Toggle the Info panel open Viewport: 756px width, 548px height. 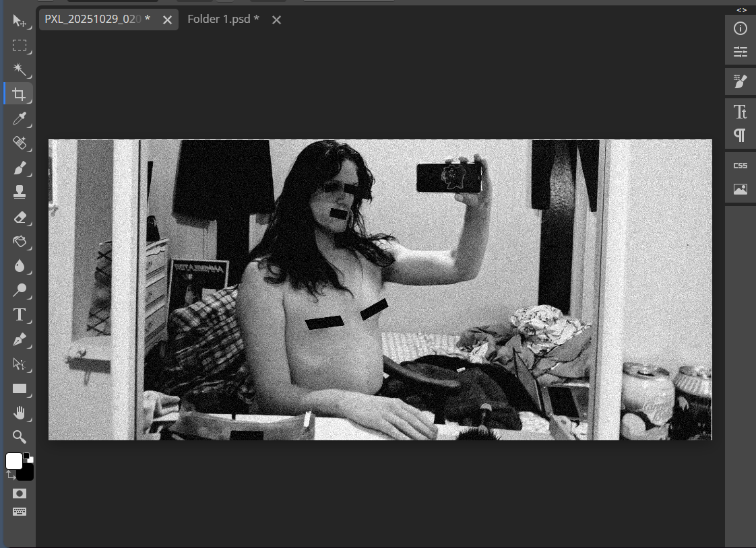coord(740,28)
